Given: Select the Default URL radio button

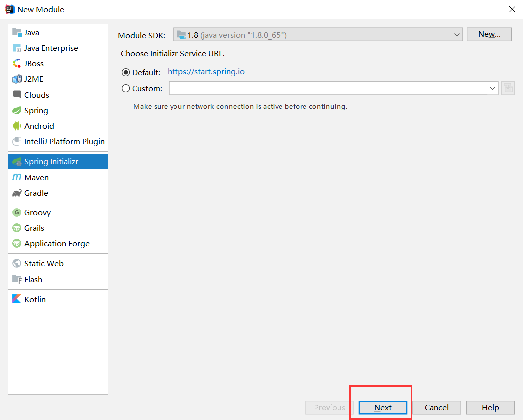Looking at the screenshot, I should (x=126, y=72).
